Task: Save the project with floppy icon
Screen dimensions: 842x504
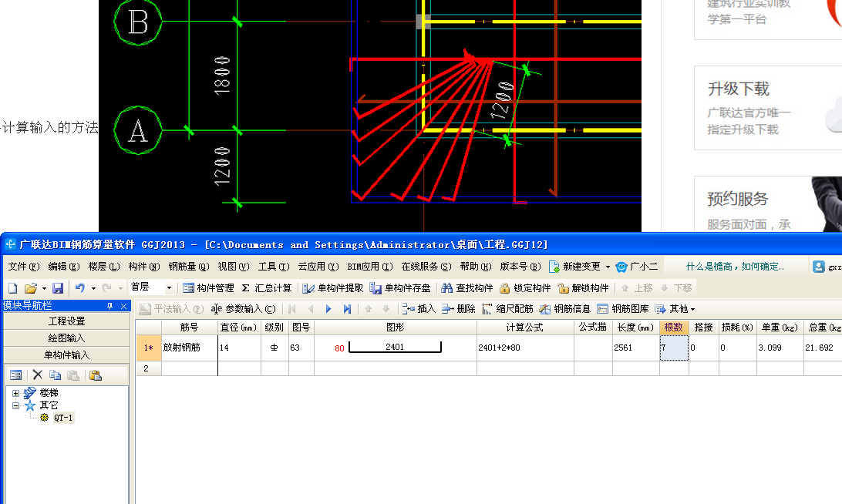Action: [x=58, y=288]
